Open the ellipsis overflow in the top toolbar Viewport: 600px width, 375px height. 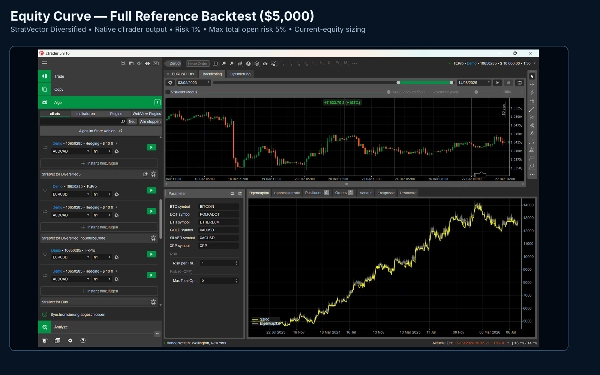(x=355, y=64)
